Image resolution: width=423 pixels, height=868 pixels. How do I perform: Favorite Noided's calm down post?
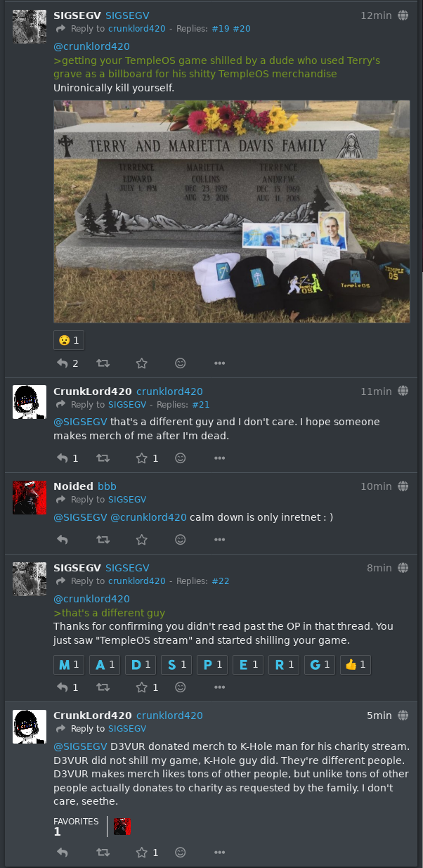pos(142,540)
